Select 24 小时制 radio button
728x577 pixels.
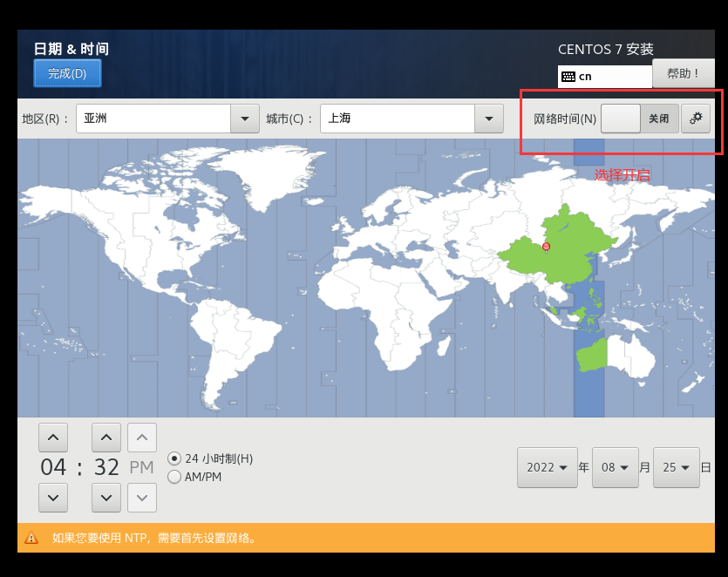pyautogui.click(x=174, y=458)
